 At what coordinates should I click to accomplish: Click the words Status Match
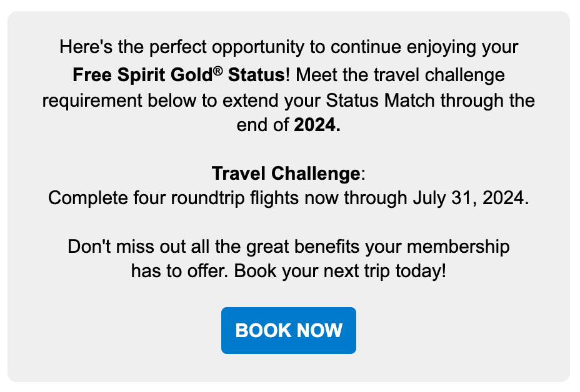tap(380, 100)
